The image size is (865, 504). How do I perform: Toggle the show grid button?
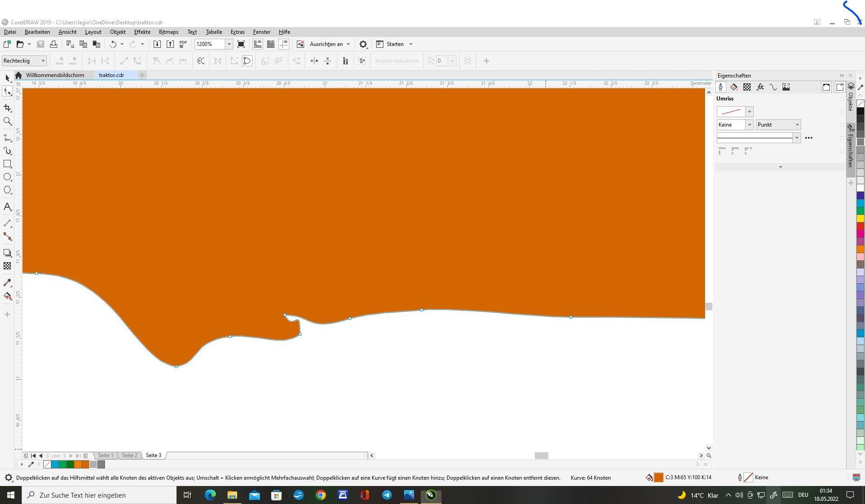point(271,44)
